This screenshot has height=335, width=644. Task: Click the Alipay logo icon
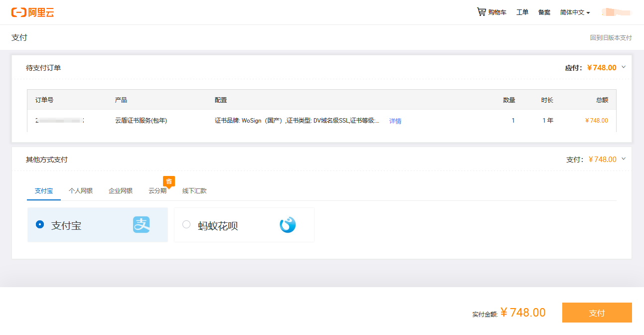point(142,225)
